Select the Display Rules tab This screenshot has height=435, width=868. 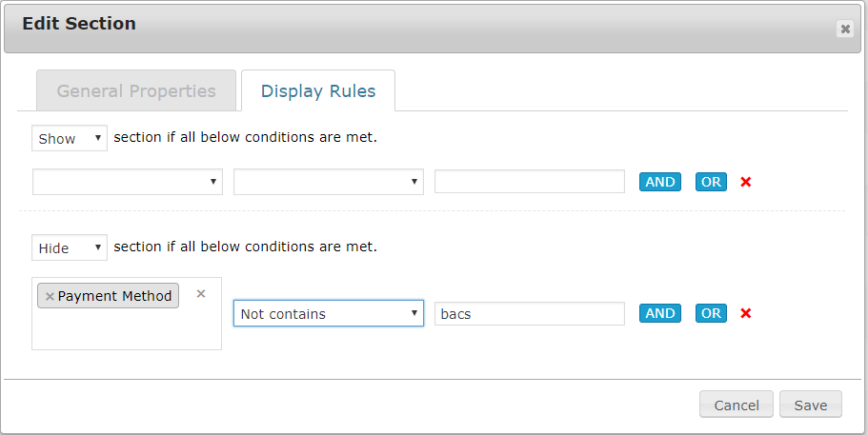318,91
